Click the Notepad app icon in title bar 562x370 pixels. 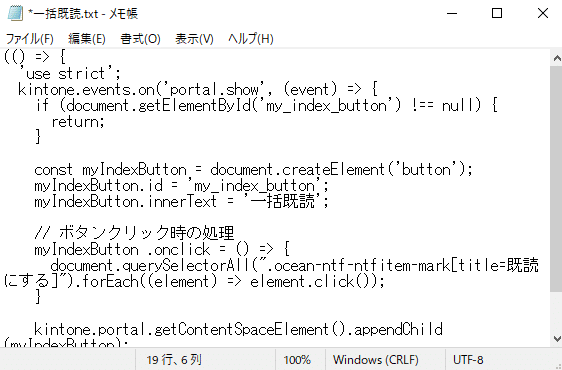coord(15,14)
